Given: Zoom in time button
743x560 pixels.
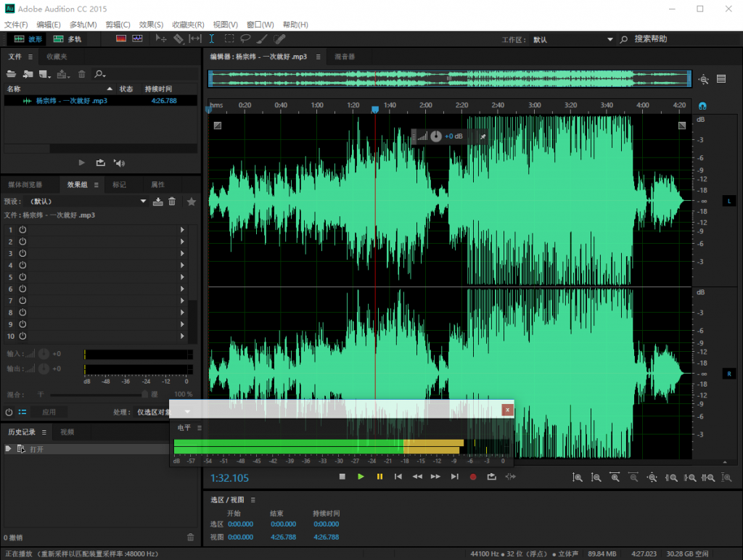Looking at the screenshot, I should point(615,477).
